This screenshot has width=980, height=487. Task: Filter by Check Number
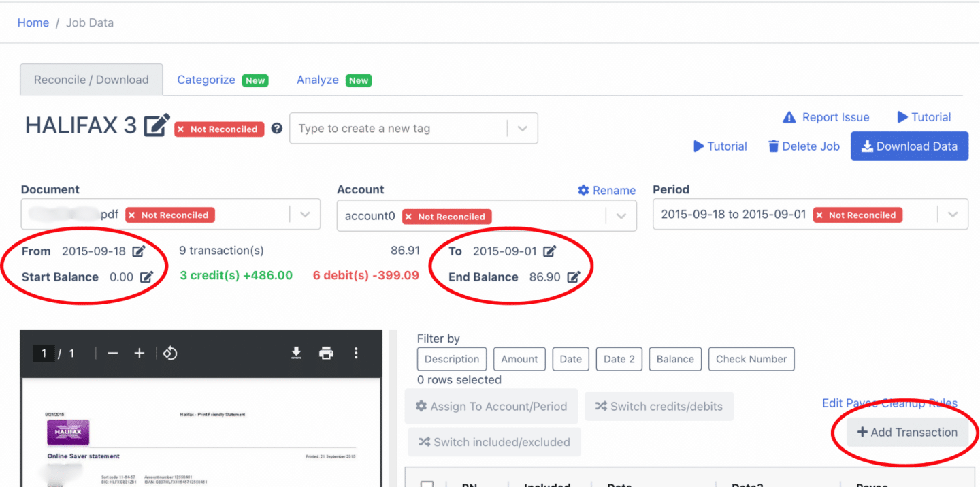tap(751, 359)
